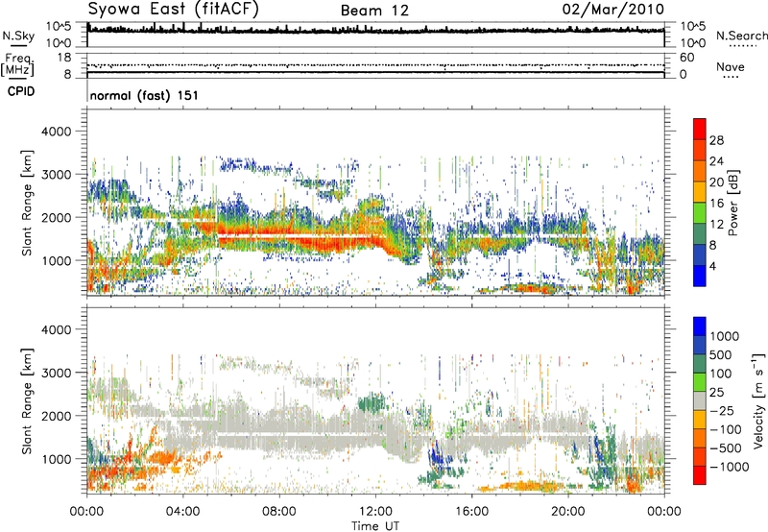Click the '16:00' time tick label
The height and width of the screenshot is (532, 768).
(x=471, y=512)
